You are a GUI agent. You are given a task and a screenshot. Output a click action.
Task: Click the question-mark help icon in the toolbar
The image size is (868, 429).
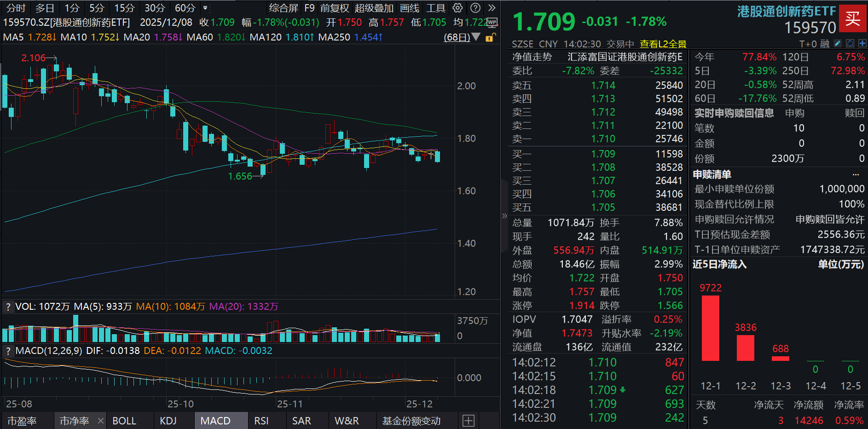475,7
